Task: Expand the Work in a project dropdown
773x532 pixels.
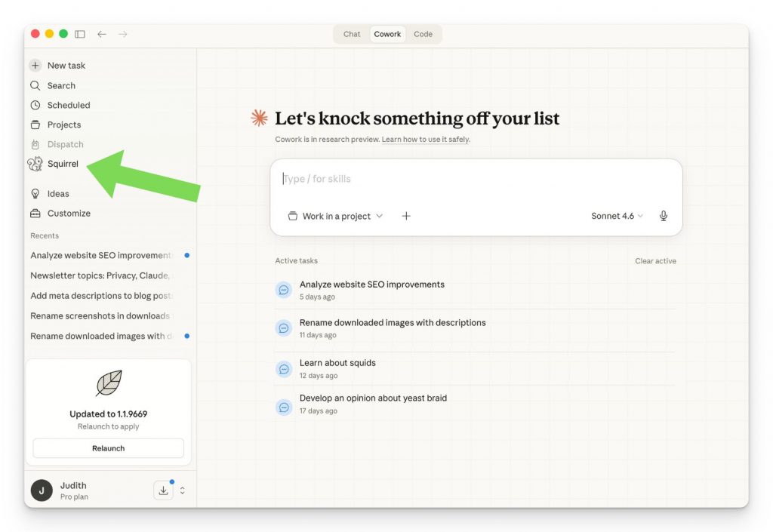Action: (x=336, y=216)
